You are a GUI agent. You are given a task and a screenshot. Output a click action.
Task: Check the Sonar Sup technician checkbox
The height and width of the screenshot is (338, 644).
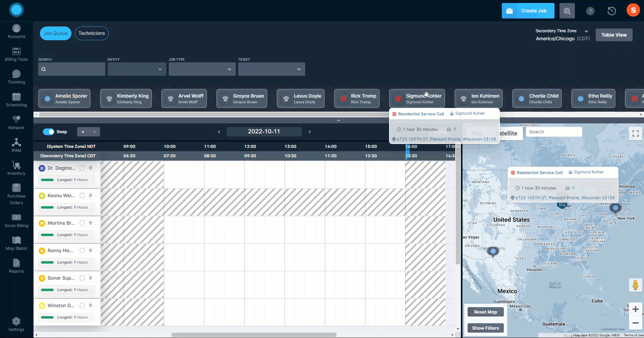tap(82, 278)
